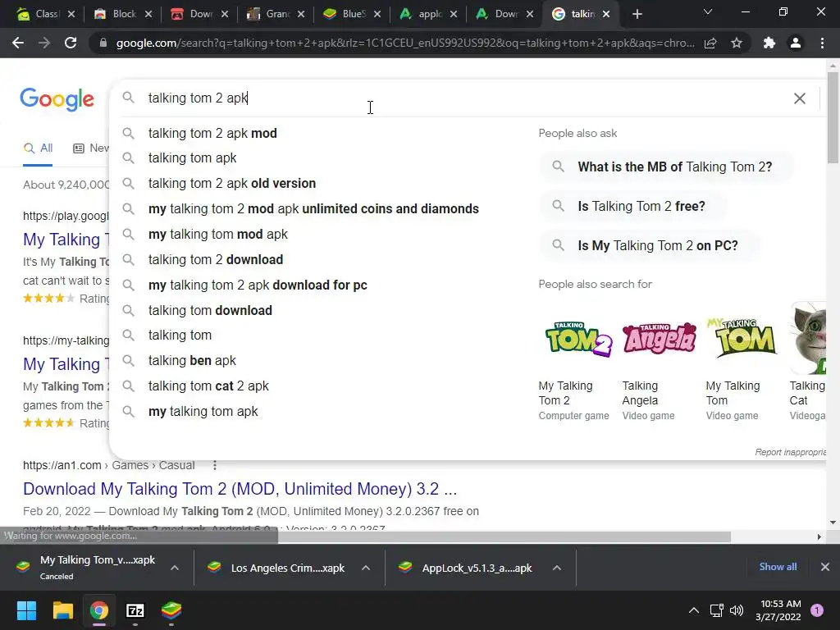Image resolution: width=840 pixels, height=630 pixels.
Task: Share this page using address bar share icon
Action: (x=710, y=43)
